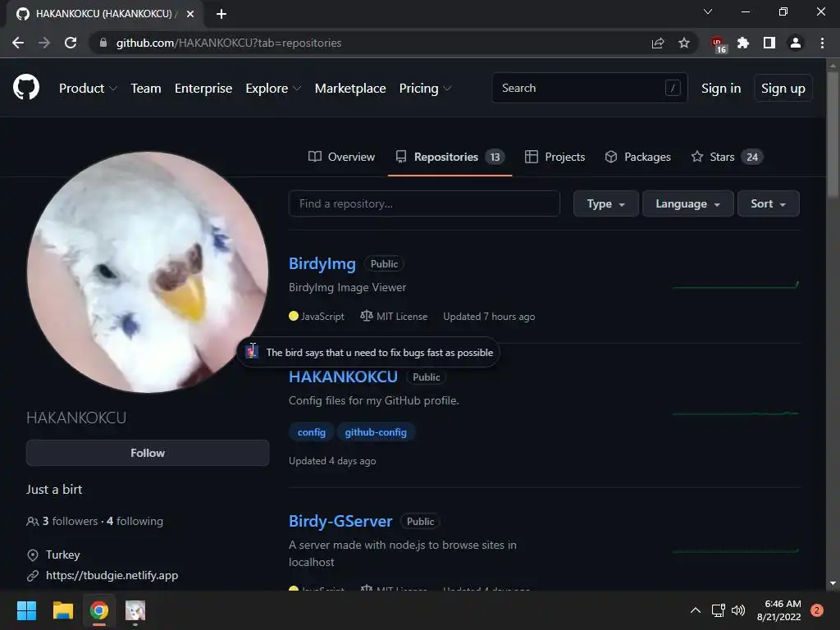Screen dimensions: 840x630
Task: Click the padlock site info icon
Action: click(103, 43)
